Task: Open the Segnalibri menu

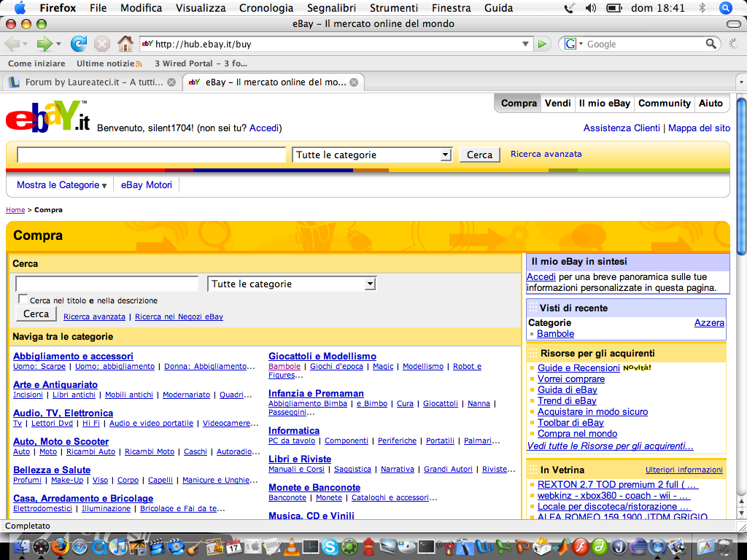Action: pyautogui.click(x=332, y=8)
